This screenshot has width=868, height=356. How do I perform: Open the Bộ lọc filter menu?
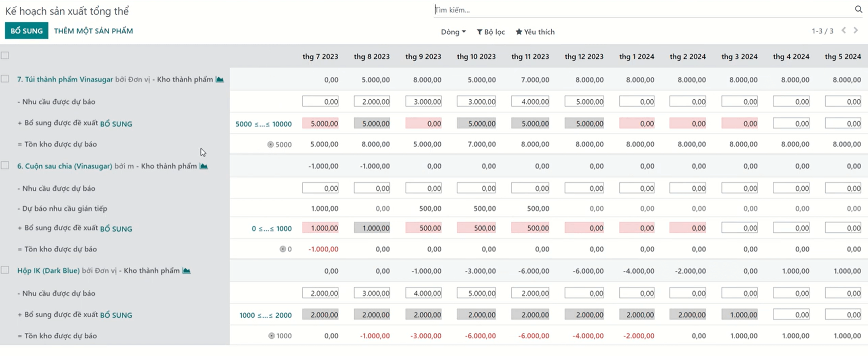490,32
